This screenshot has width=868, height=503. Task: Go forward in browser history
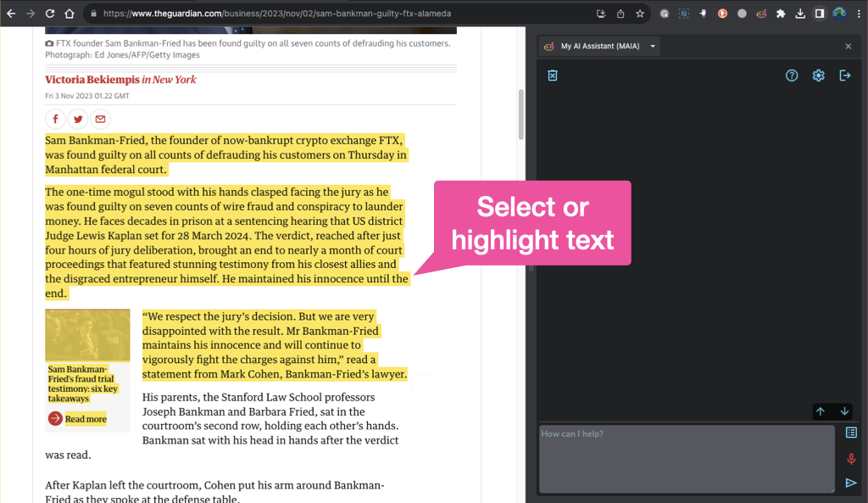coord(31,14)
